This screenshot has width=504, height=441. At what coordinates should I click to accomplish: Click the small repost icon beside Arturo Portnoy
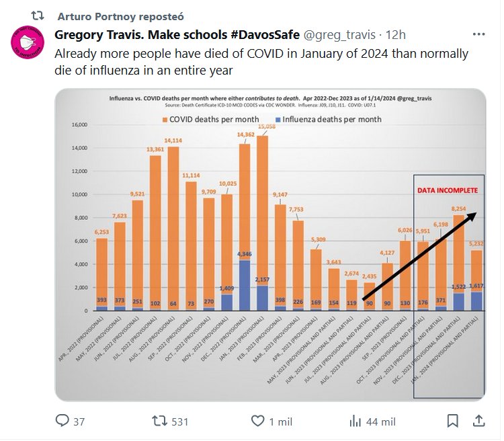39,15
